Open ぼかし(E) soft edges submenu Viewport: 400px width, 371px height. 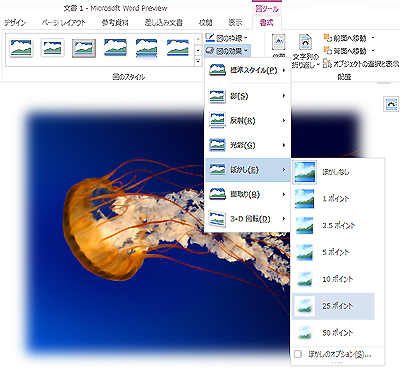[248, 170]
